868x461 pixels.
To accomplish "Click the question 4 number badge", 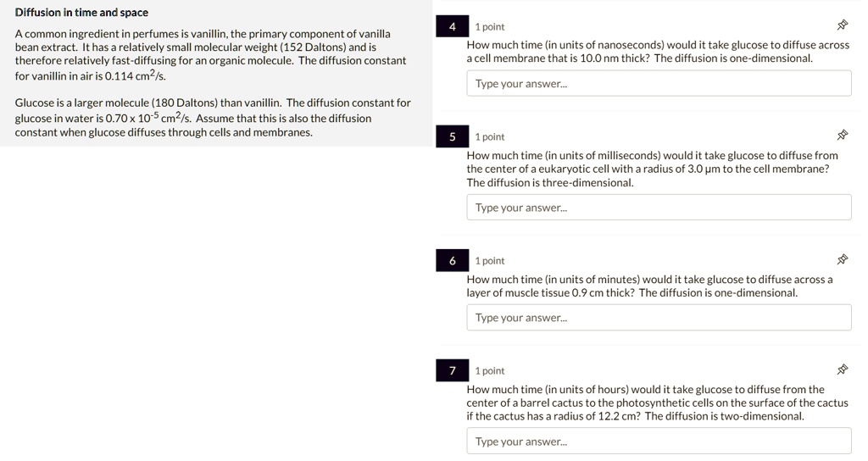I will (x=453, y=27).
